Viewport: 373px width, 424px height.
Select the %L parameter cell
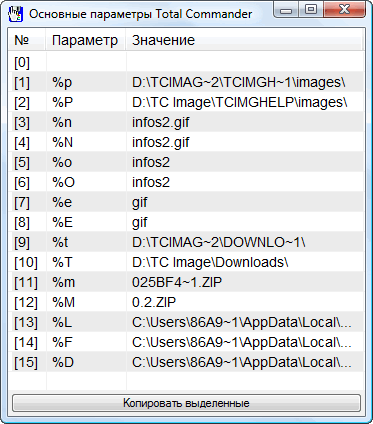(x=62, y=322)
